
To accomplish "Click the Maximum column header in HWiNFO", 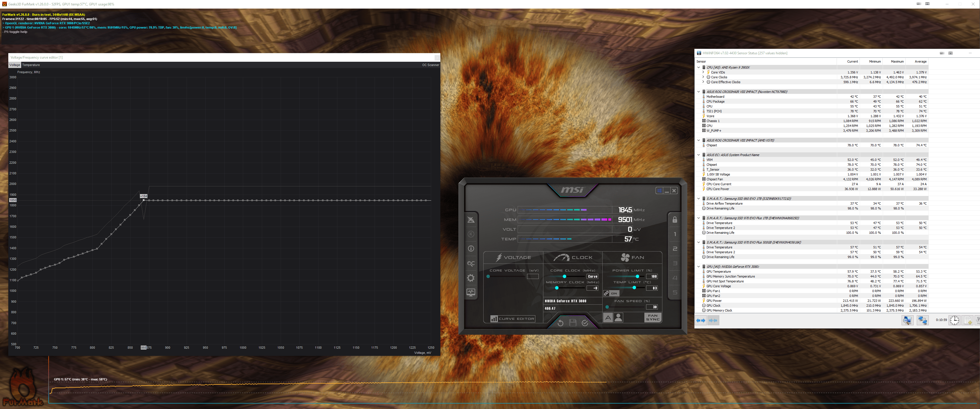I will pyautogui.click(x=894, y=61).
